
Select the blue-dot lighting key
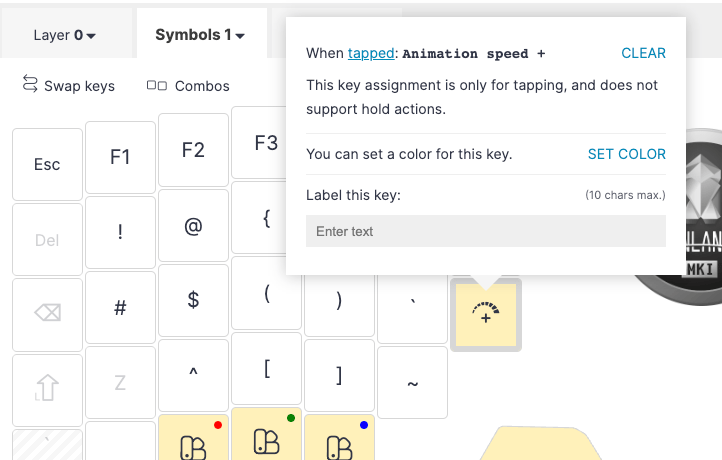[x=339, y=437]
